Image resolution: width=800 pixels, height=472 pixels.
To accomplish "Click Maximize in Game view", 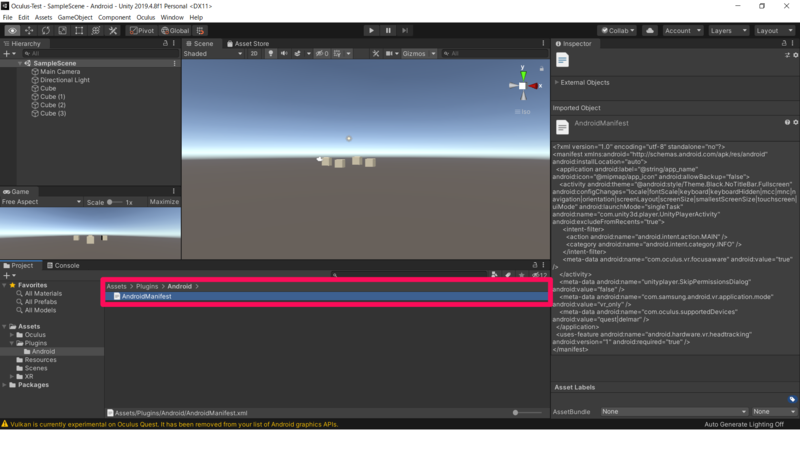I will [164, 202].
